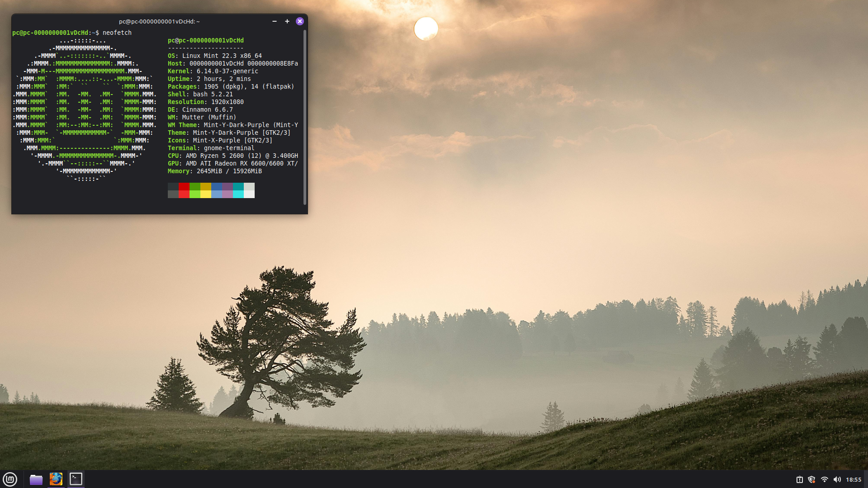The height and width of the screenshot is (488, 868).
Task: Click the bright cyan swatch in the palette
Action: [x=238, y=194]
